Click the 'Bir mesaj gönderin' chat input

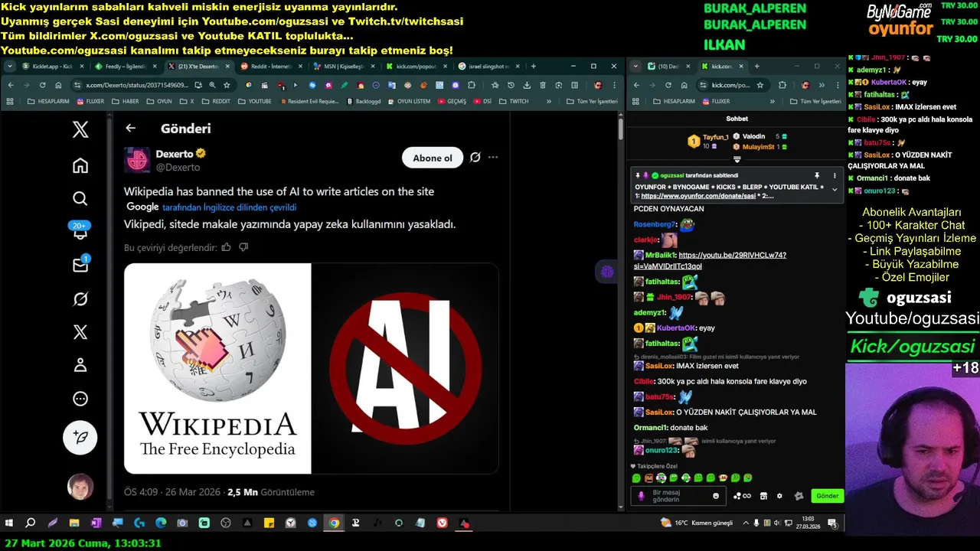coord(679,496)
